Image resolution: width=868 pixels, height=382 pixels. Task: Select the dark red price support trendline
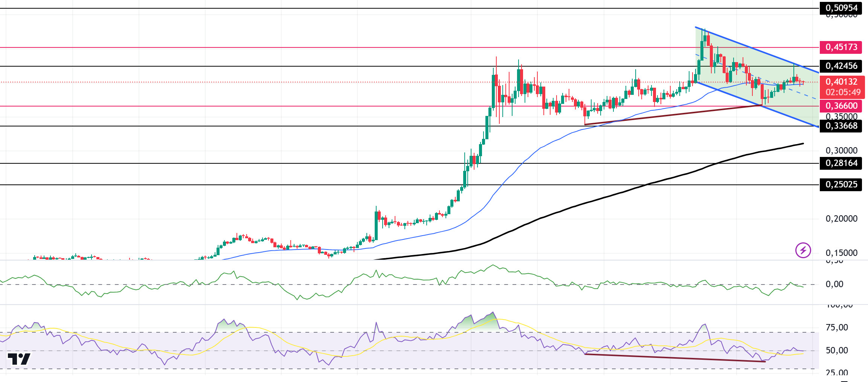(x=673, y=115)
